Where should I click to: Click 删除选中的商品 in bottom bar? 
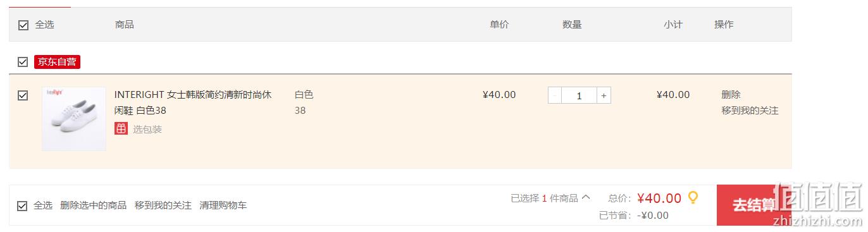pos(93,205)
